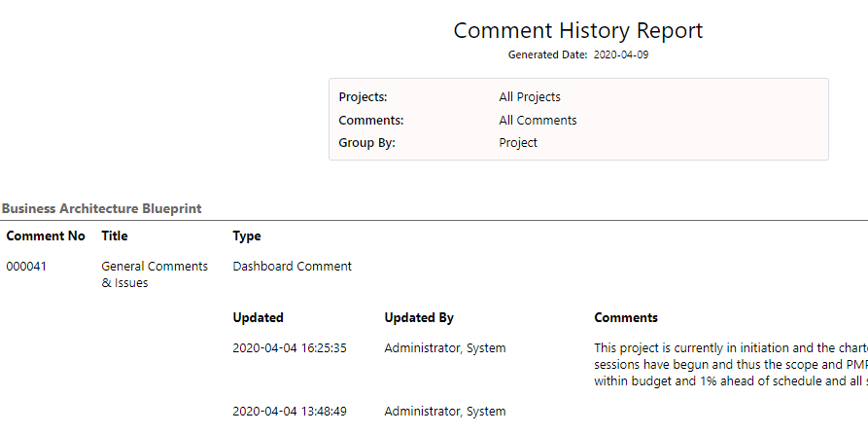Click Administrator, System beside 16:25:35 entry

445,348
